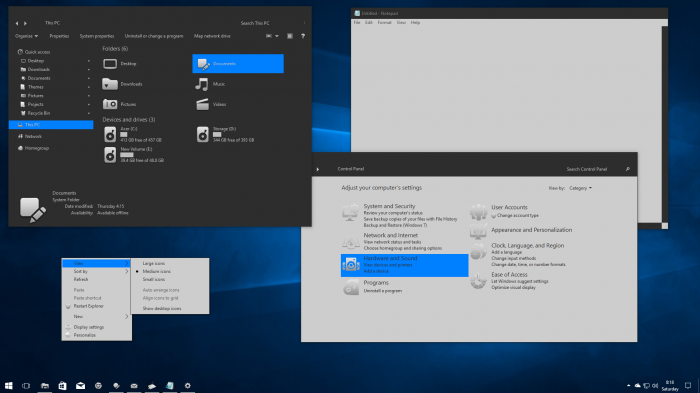Open the Desktop folder icon in Folders
This screenshot has width=700, height=393.
[x=110, y=64]
